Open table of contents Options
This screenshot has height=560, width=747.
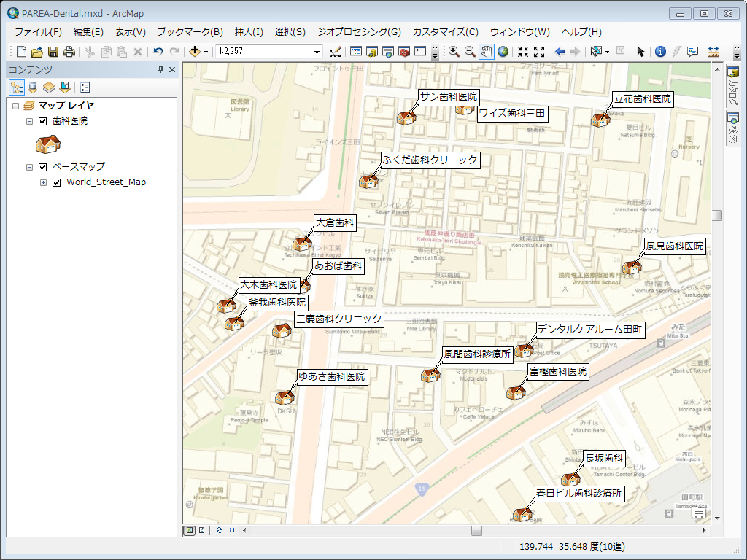(x=85, y=87)
